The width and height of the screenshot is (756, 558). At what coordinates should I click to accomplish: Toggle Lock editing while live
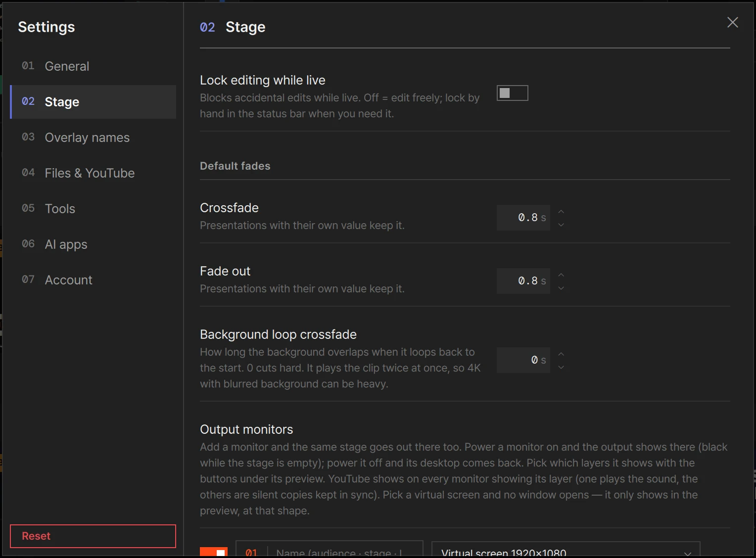(513, 93)
